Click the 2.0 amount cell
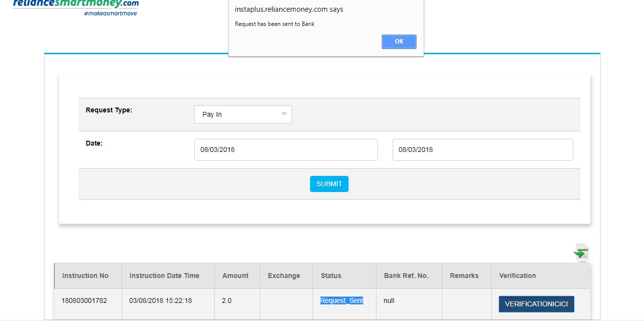 (x=227, y=300)
